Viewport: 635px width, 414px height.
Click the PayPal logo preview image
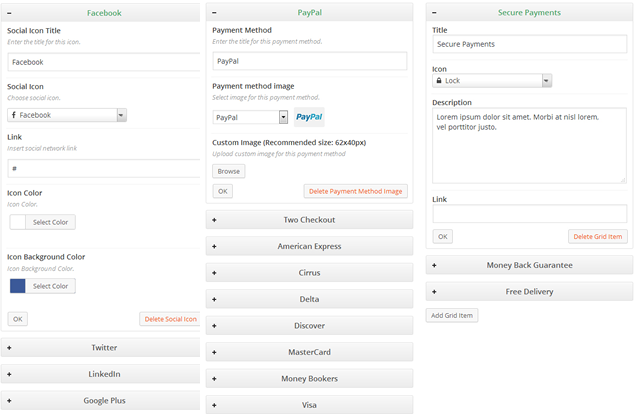tap(309, 117)
